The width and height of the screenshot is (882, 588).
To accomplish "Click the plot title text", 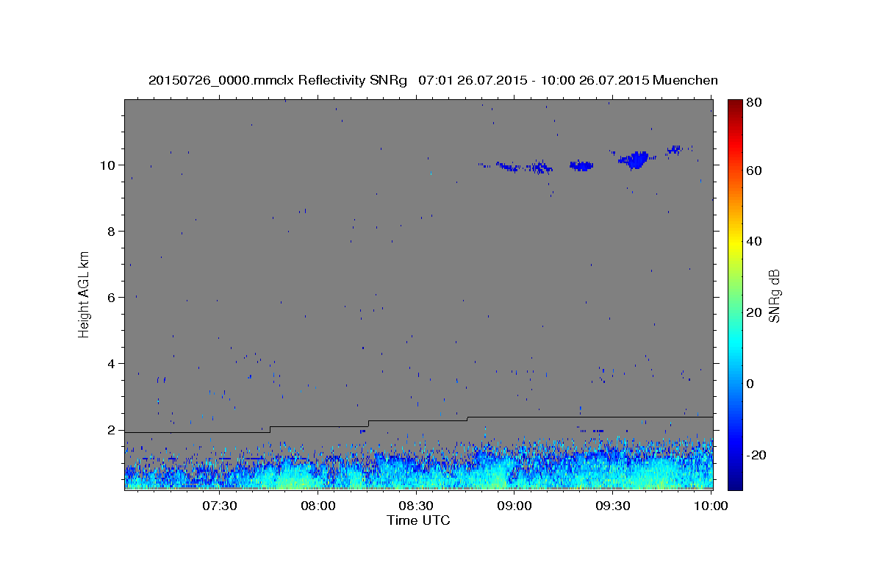I will pyautogui.click(x=433, y=80).
